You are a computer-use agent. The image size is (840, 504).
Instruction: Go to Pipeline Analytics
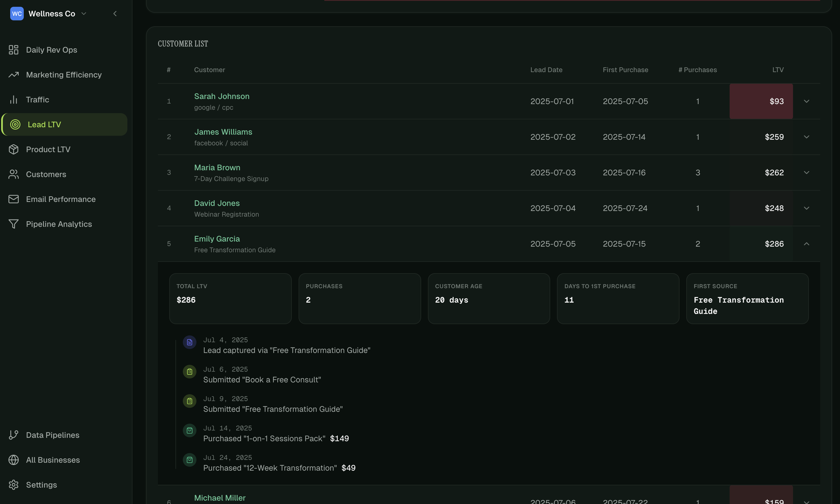click(x=64, y=224)
